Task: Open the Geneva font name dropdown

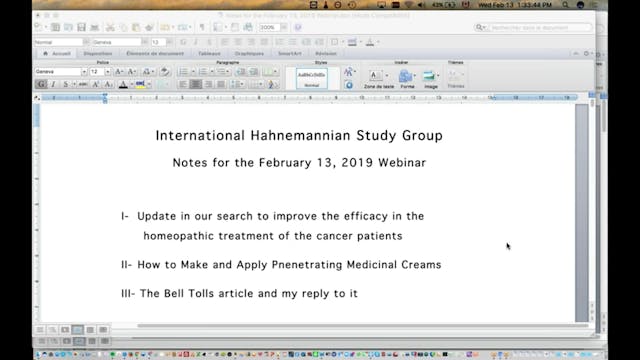Action: point(84,72)
